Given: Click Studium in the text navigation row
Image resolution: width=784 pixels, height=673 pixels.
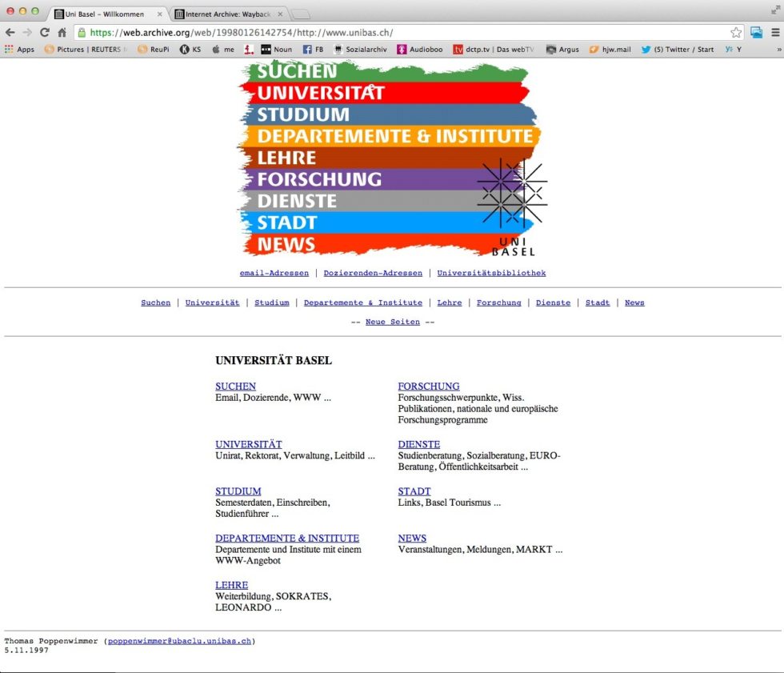Looking at the screenshot, I should pos(272,302).
